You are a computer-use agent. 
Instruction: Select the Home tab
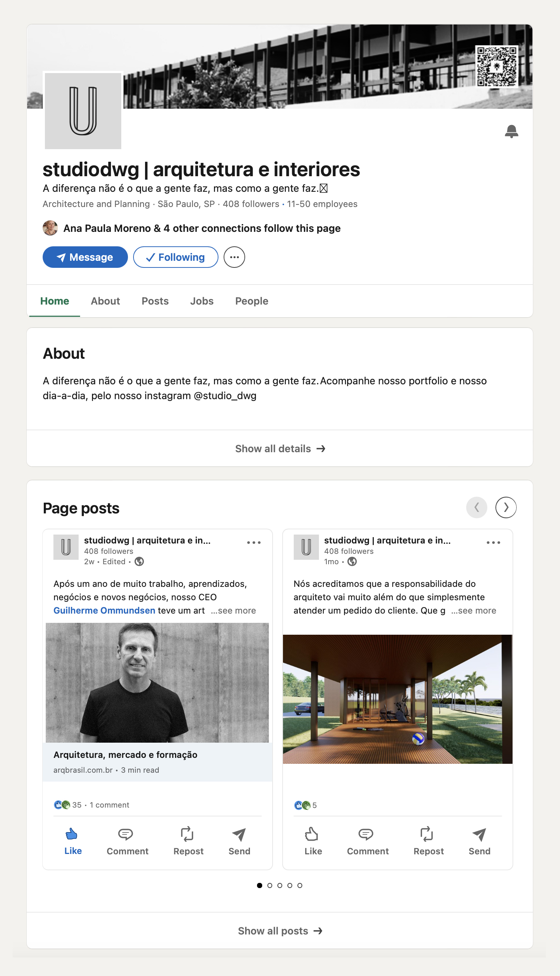tap(55, 301)
